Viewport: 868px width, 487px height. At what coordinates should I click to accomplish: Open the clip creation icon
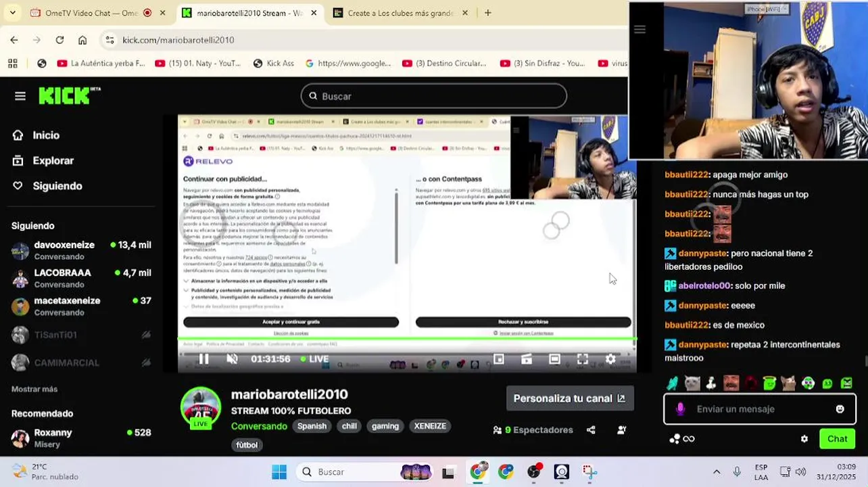point(527,359)
